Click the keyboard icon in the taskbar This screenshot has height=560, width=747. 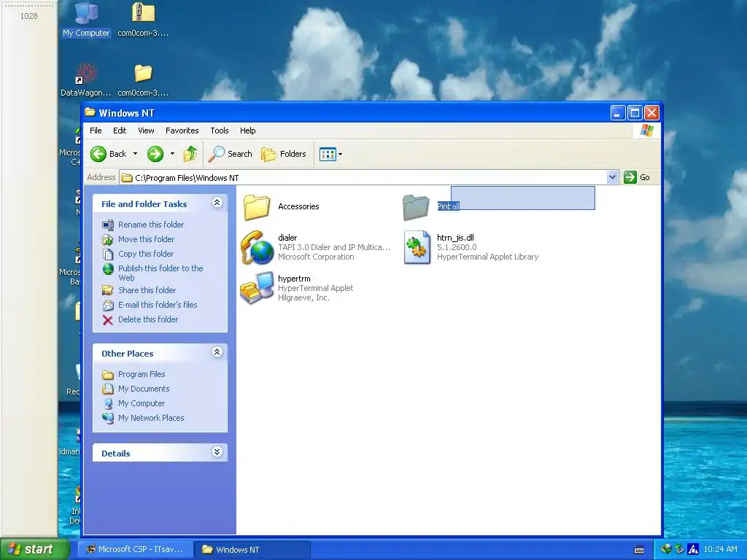point(639,550)
